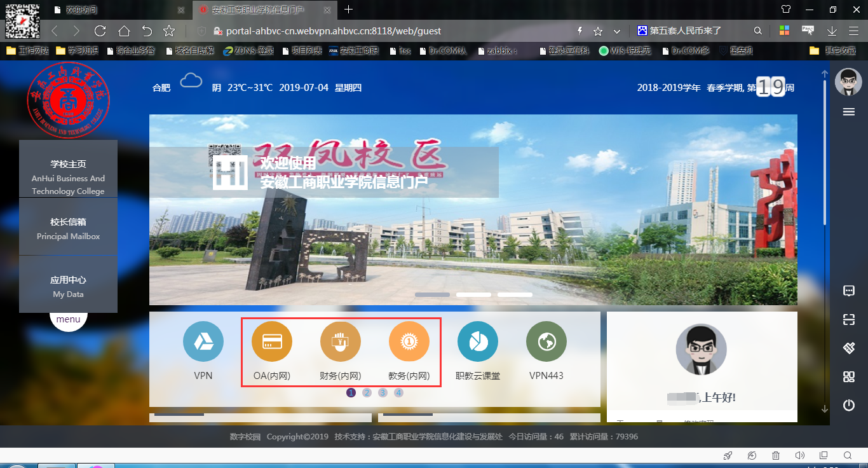The height and width of the screenshot is (468, 868).
Task: Click the power logout icon in the sidebar
Action: click(848, 405)
